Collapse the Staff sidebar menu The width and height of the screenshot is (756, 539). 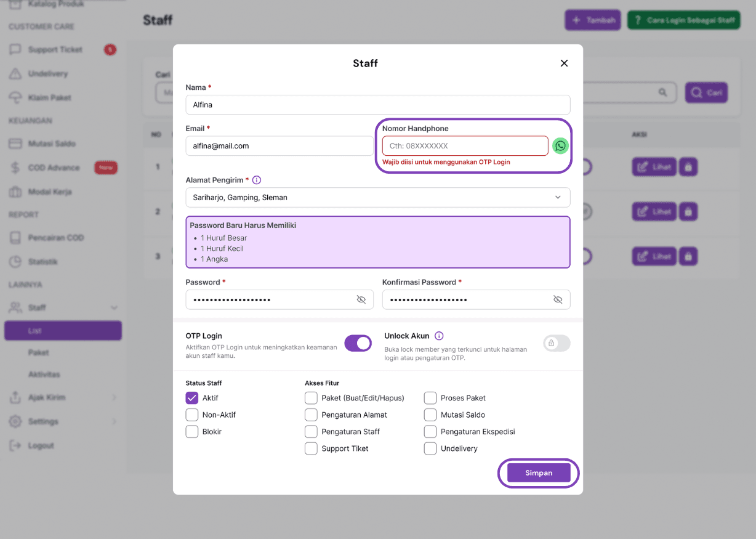coord(114,307)
